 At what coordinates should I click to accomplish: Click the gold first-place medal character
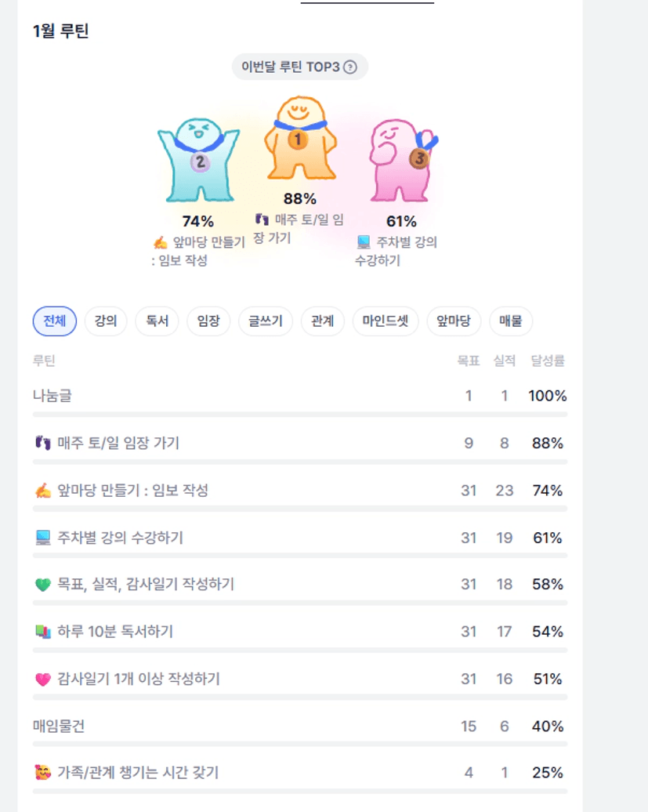[299, 138]
